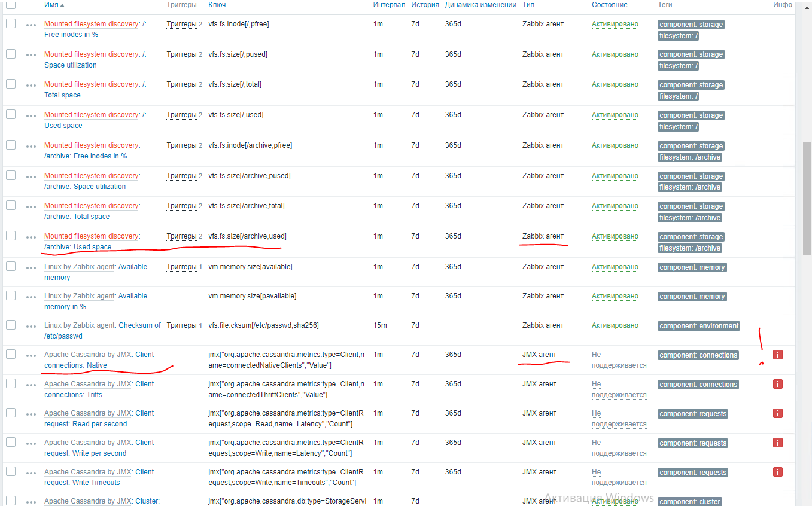Open the /archive: Used space item
This screenshot has height=506, width=812.
click(78, 247)
